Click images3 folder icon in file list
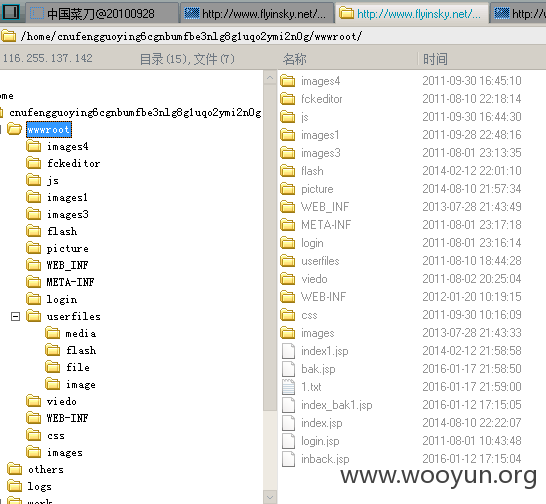This screenshot has width=546, height=504. pos(288,153)
